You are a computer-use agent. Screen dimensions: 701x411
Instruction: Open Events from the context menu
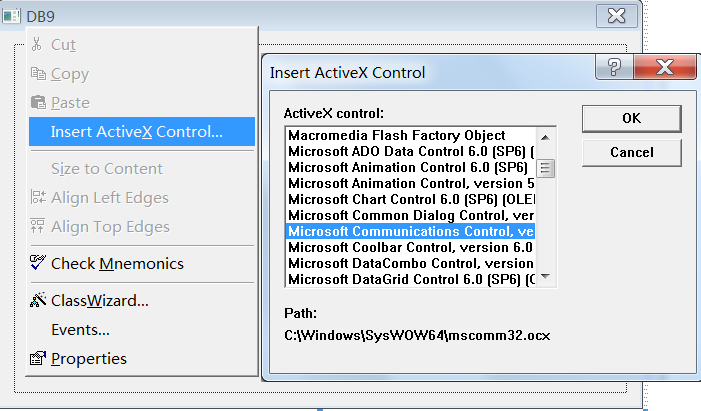click(x=142, y=330)
